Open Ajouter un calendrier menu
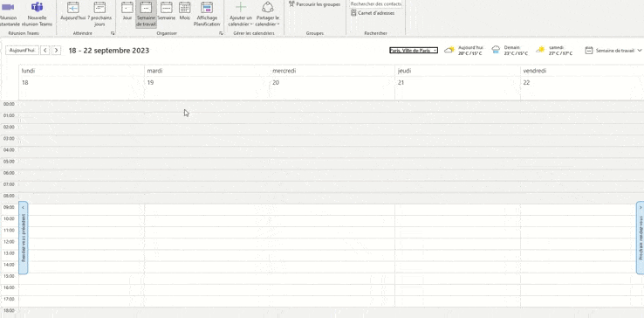 (241, 14)
